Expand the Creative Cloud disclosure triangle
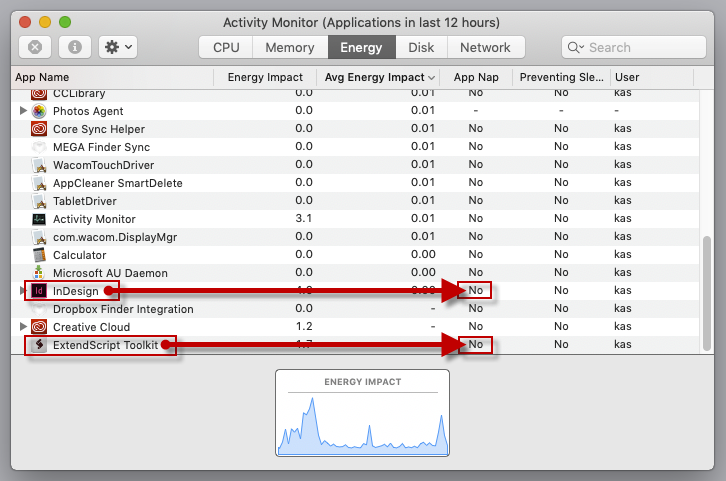This screenshot has height=481, width=726. click(23, 326)
